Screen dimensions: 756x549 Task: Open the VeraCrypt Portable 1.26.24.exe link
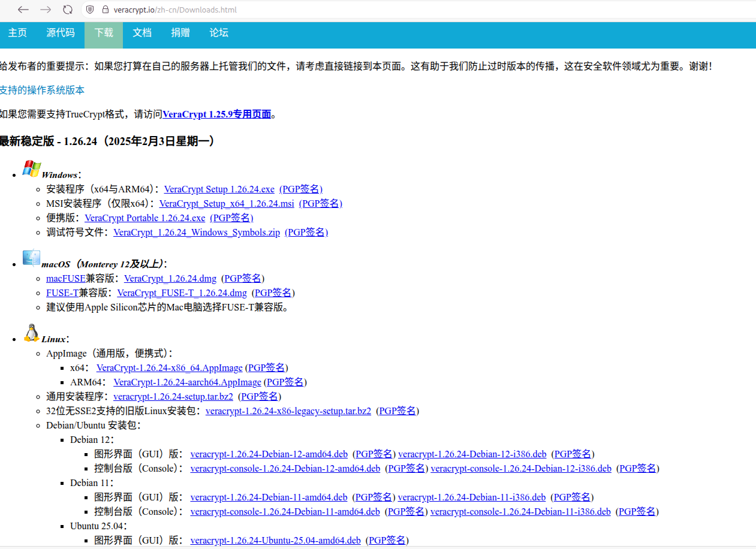(144, 218)
